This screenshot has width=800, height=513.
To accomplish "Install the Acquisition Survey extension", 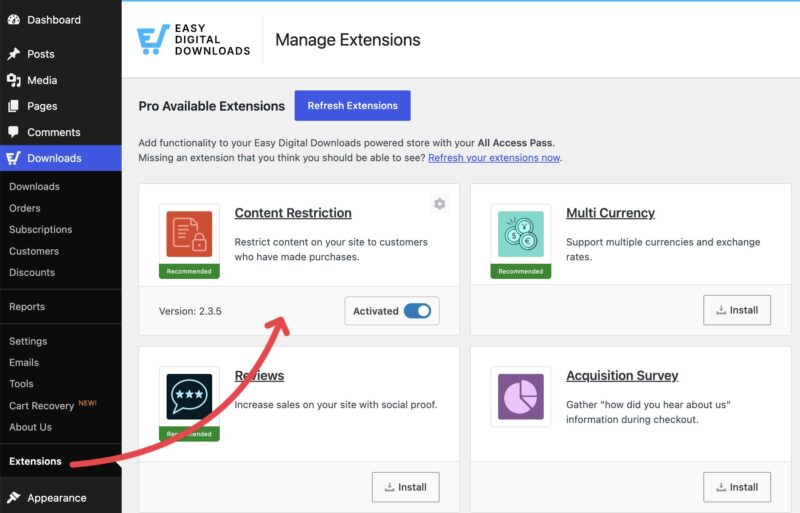I will [x=737, y=487].
